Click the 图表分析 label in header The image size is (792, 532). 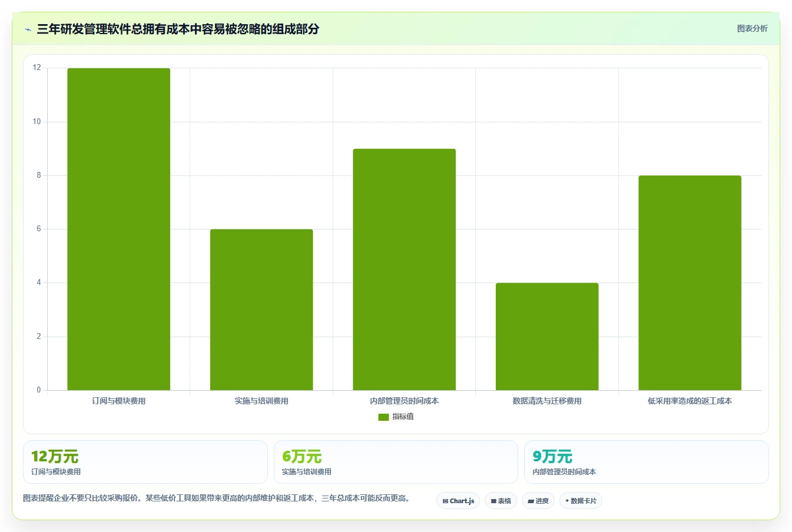[752, 28]
